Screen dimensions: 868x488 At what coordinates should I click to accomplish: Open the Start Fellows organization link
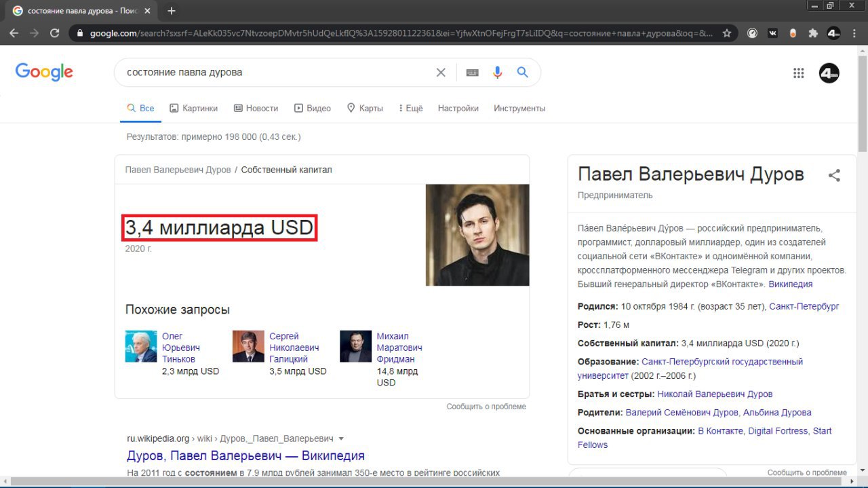(x=705, y=438)
